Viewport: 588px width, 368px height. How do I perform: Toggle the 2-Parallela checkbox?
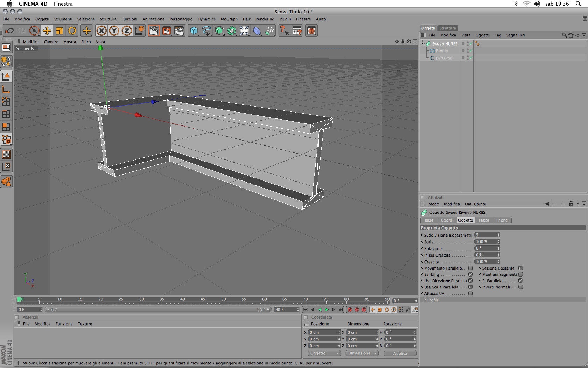(520, 281)
